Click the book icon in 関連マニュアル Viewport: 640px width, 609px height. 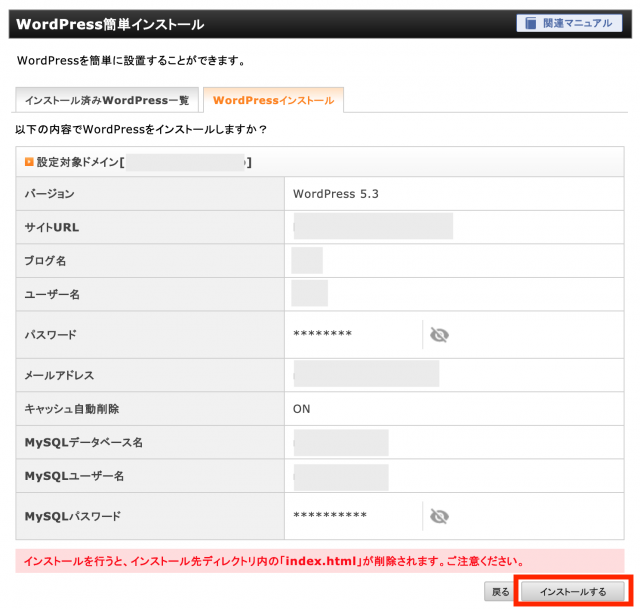(530, 23)
